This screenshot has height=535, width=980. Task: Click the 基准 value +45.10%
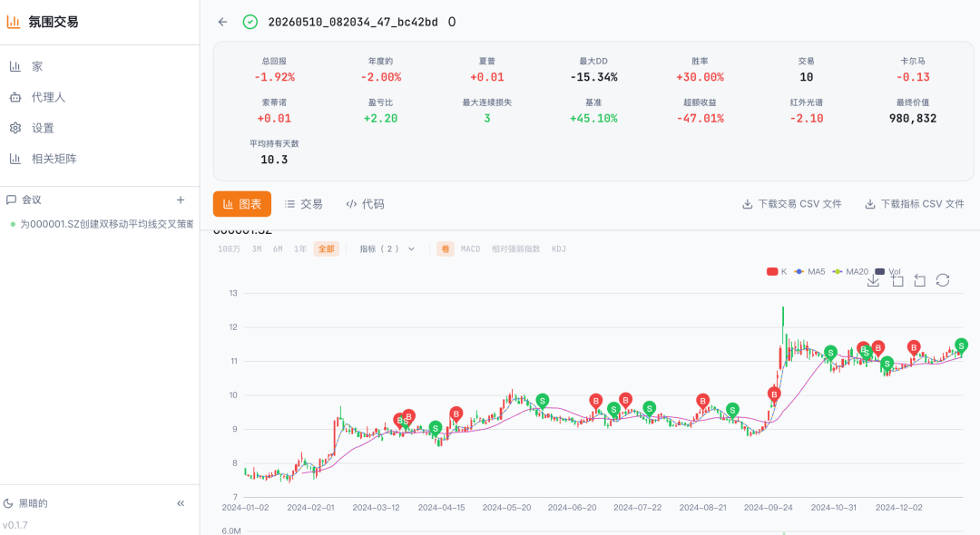(x=593, y=119)
